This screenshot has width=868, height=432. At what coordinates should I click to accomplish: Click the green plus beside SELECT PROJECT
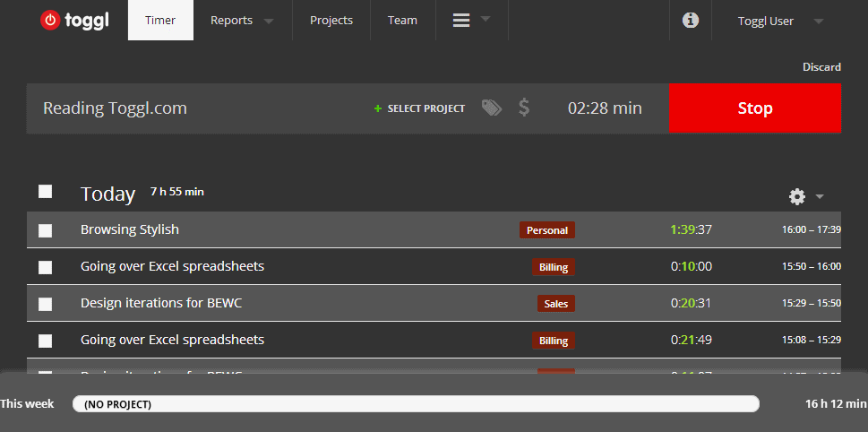[x=378, y=108]
